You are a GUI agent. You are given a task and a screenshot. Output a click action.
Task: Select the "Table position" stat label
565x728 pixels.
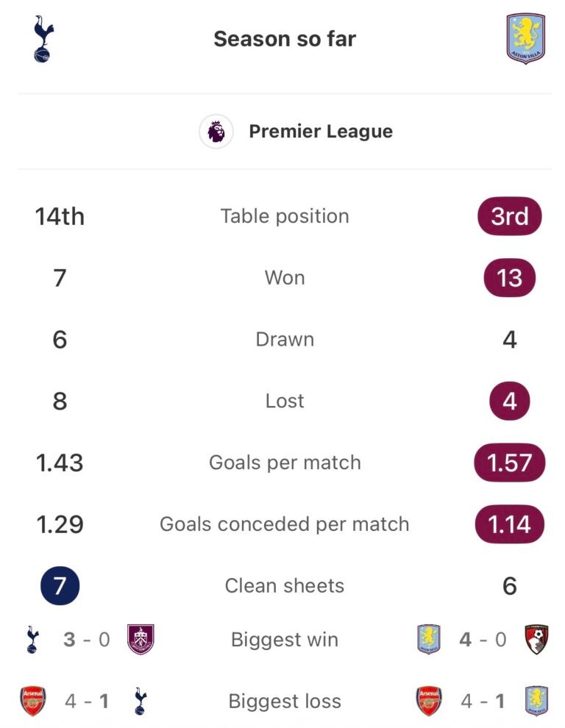coord(285,216)
